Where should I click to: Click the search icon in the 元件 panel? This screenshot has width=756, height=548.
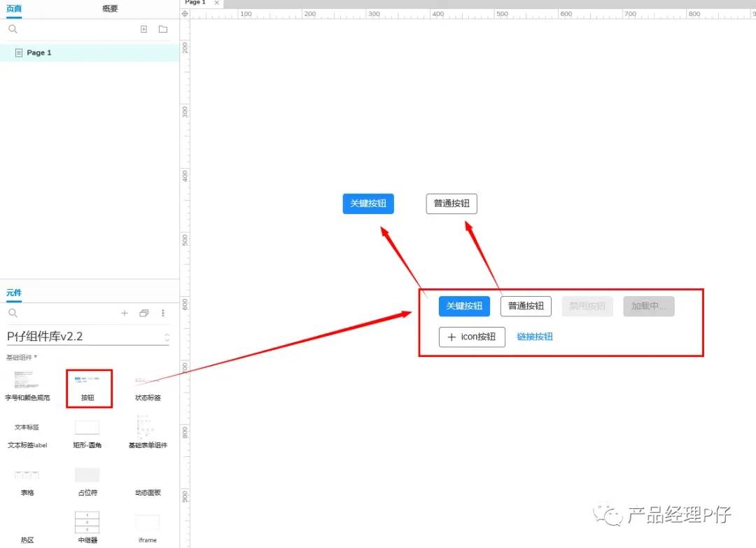[13, 313]
